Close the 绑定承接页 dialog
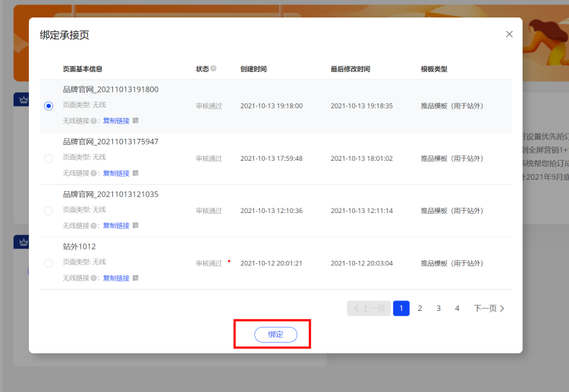Screen dimensions: 569x392 pos(509,34)
